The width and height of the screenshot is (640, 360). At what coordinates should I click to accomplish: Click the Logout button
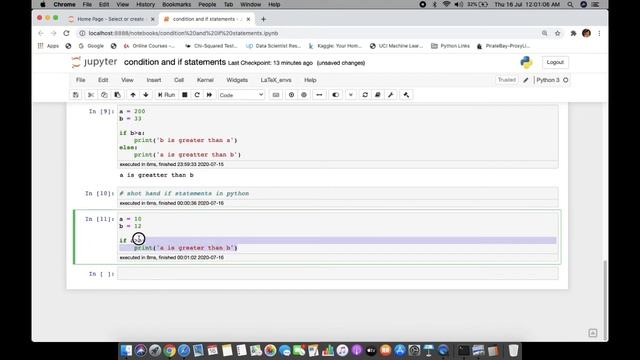(555, 62)
